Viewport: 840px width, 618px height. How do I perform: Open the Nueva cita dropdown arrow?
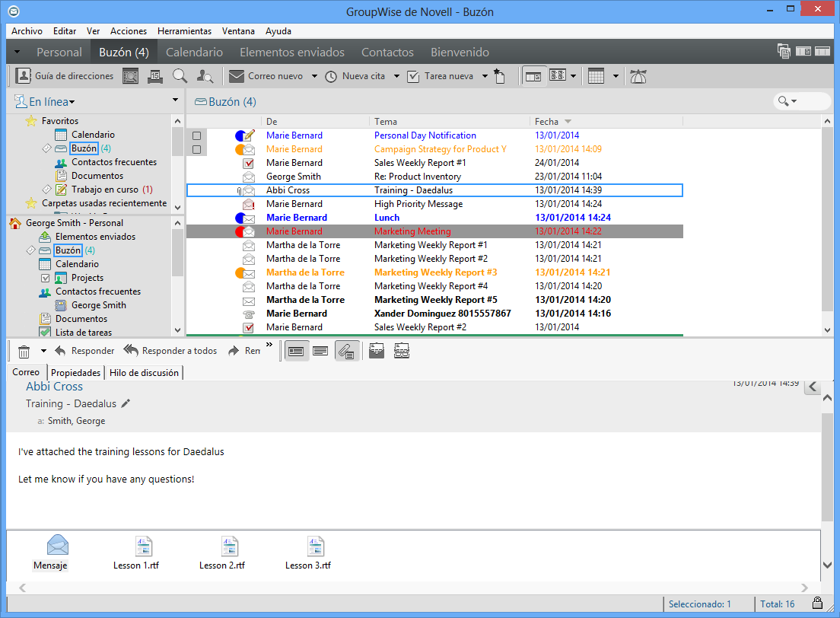(x=397, y=76)
